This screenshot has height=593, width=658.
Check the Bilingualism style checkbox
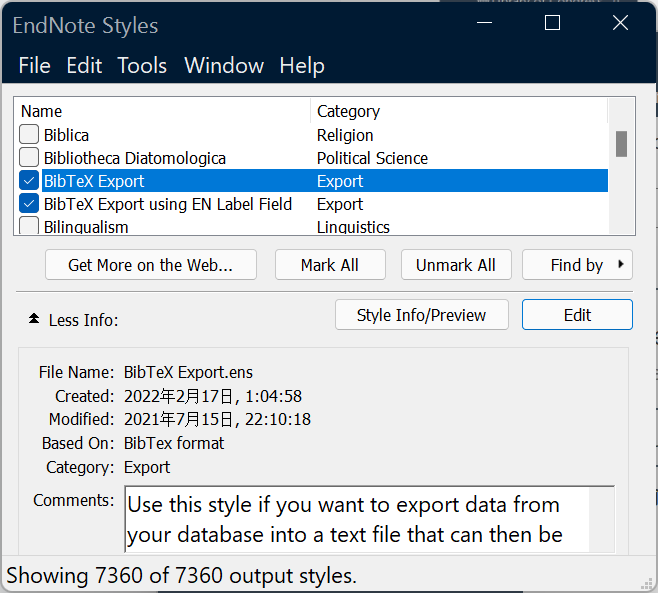pos(29,226)
